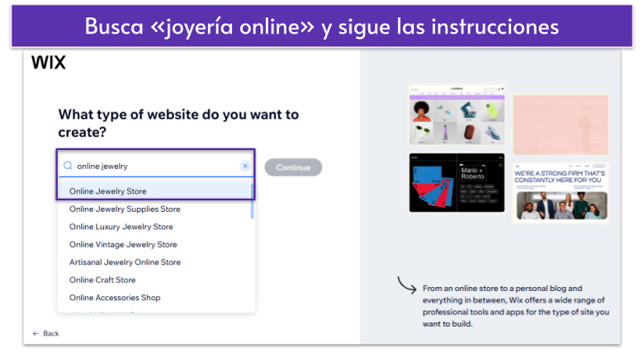Click the Wix logo
The height and width of the screenshot is (362, 644).
(x=49, y=63)
